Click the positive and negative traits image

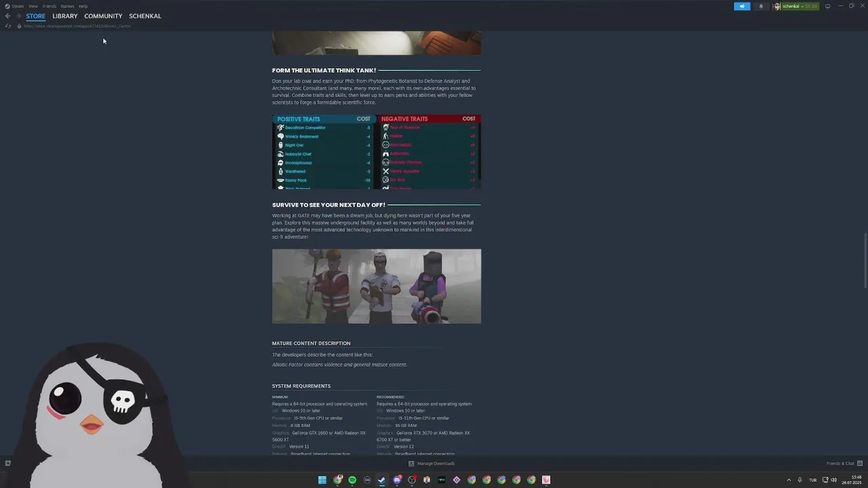point(376,152)
